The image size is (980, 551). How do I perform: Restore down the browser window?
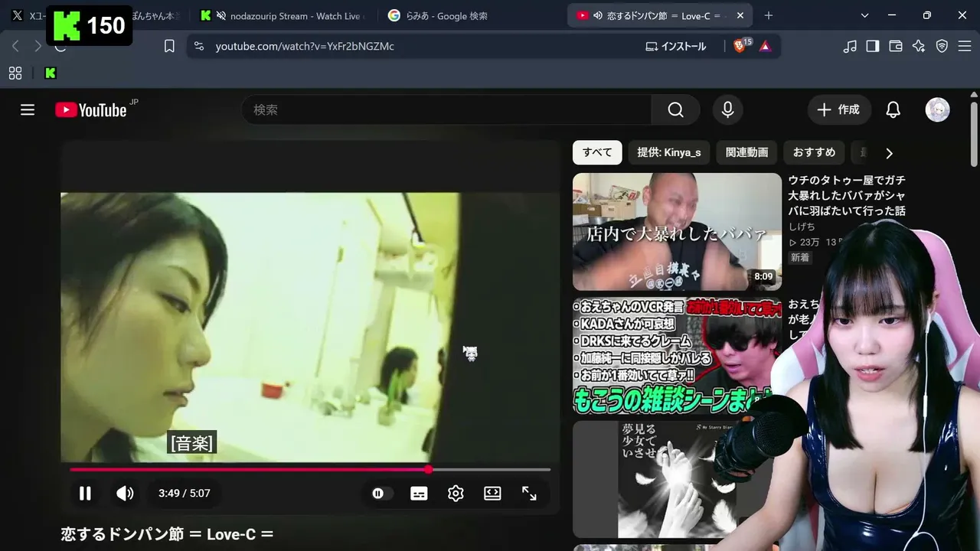(927, 15)
